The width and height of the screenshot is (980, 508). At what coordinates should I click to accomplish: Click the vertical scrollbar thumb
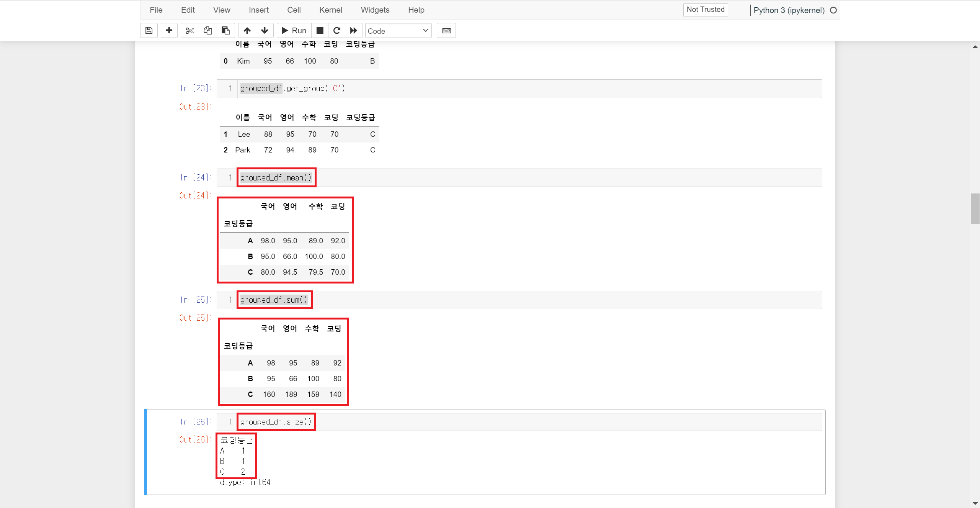click(x=975, y=208)
